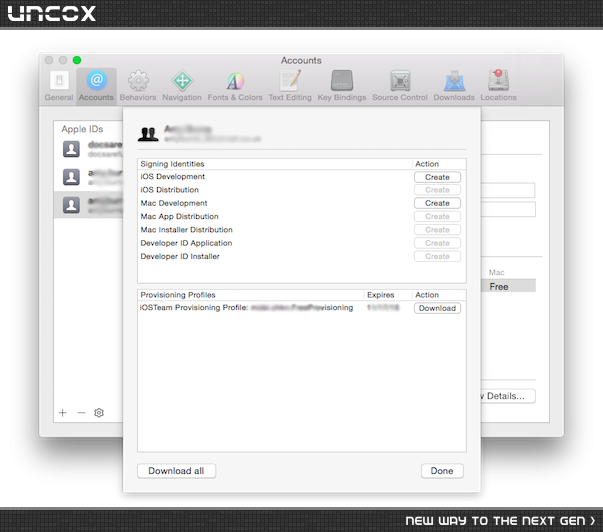Select the Mac App Distribution row
603x532 pixels.
pos(302,217)
